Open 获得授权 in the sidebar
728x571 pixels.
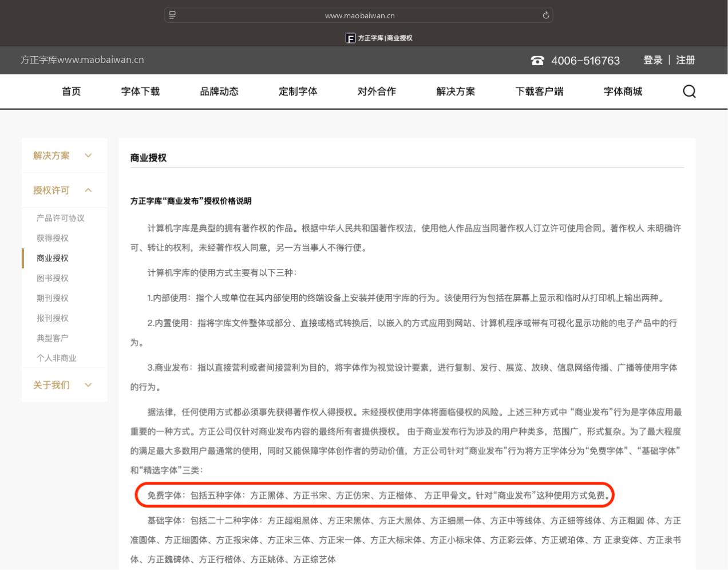(x=53, y=238)
